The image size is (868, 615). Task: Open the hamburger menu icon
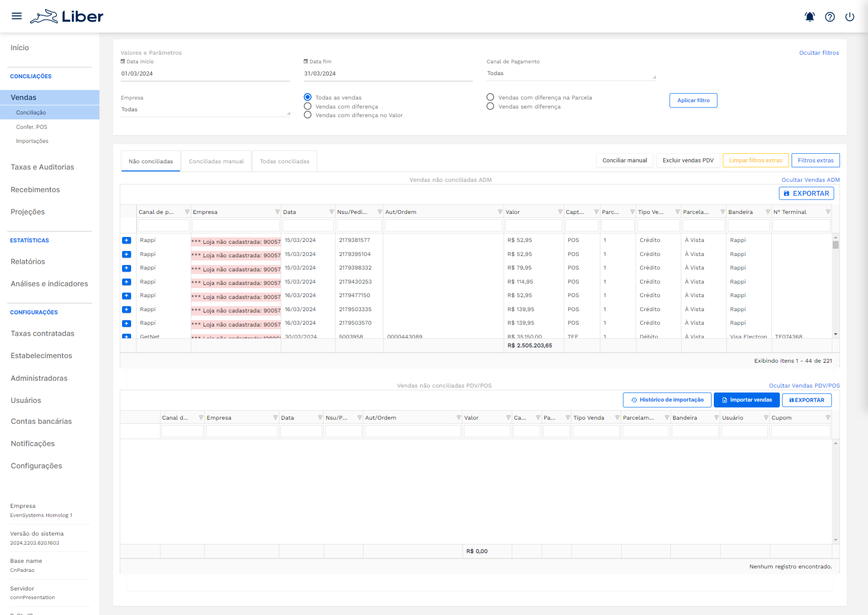click(17, 16)
